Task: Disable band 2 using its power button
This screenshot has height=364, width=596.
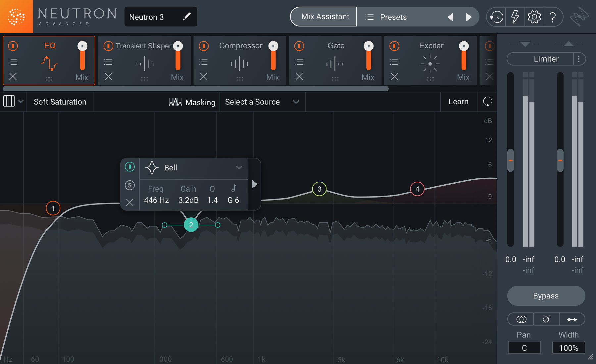Action: (x=130, y=167)
